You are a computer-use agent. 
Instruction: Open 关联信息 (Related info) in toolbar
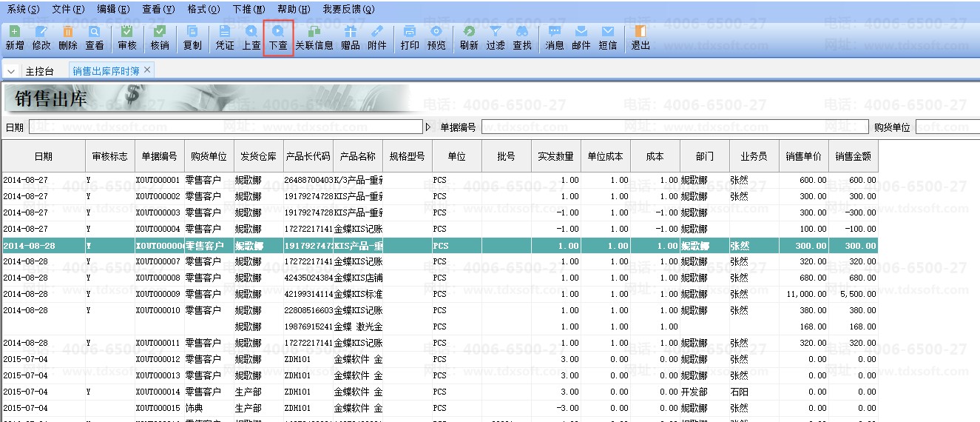tap(314, 38)
